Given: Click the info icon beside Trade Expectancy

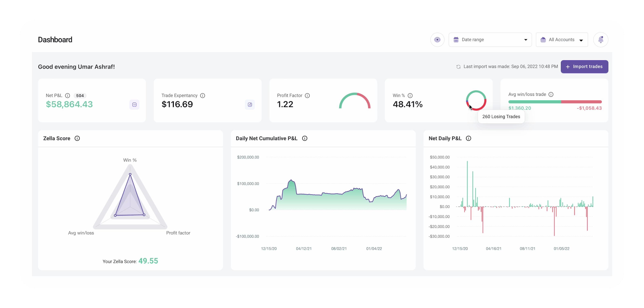Looking at the screenshot, I should pos(203,96).
